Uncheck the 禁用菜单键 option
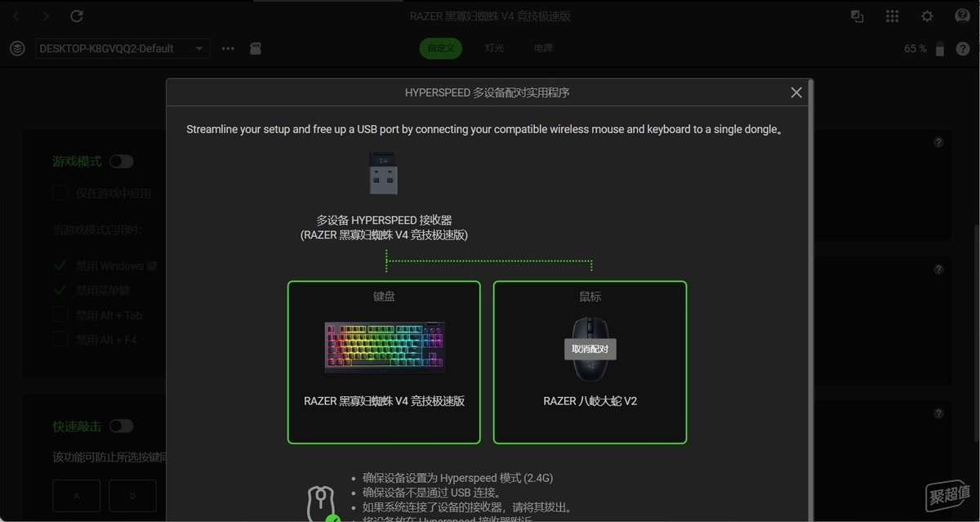Image resolution: width=980 pixels, height=522 pixels. [60, 291]
